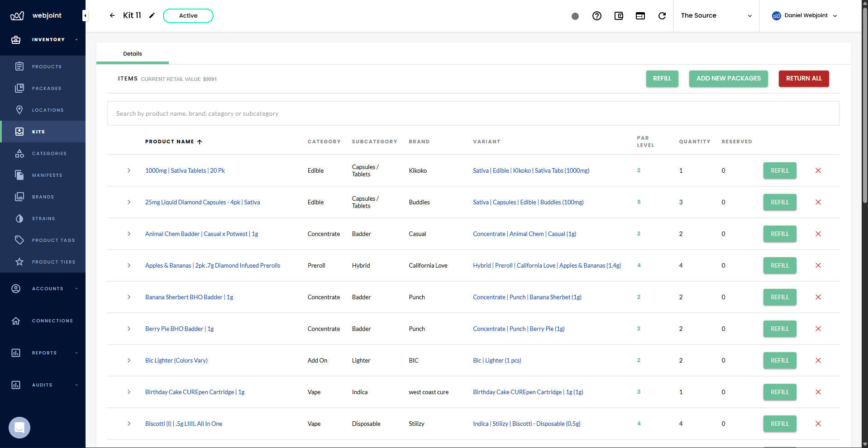Click the refresh icon in the top toolbar
Screen dimensions: 868x448
pyautogui.click(x=662, y=15)
